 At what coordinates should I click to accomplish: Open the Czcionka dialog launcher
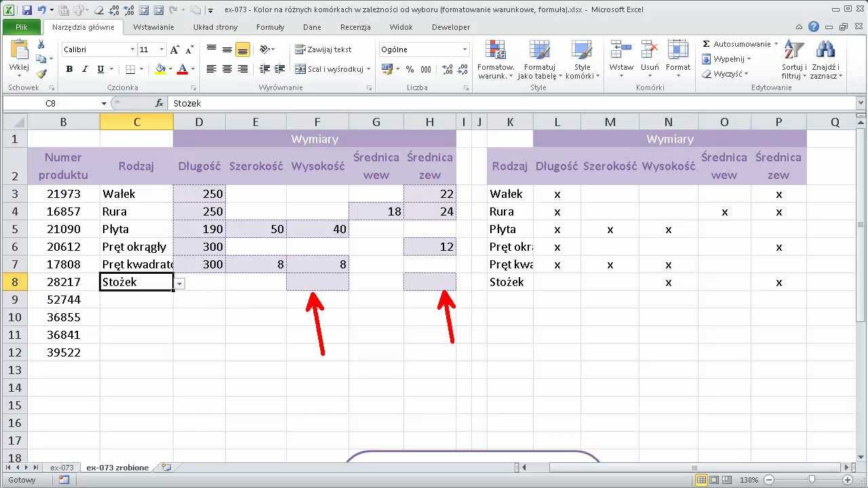(193, 88)
